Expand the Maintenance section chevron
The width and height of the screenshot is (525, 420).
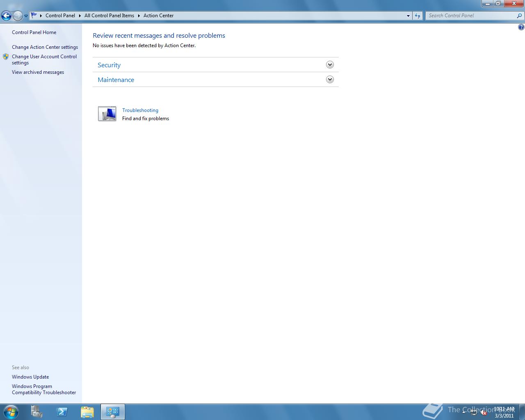pos(330,80)
